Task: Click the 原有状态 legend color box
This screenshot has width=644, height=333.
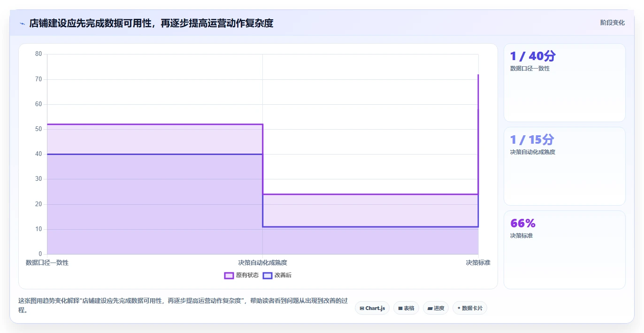Action: pos(229,275)
